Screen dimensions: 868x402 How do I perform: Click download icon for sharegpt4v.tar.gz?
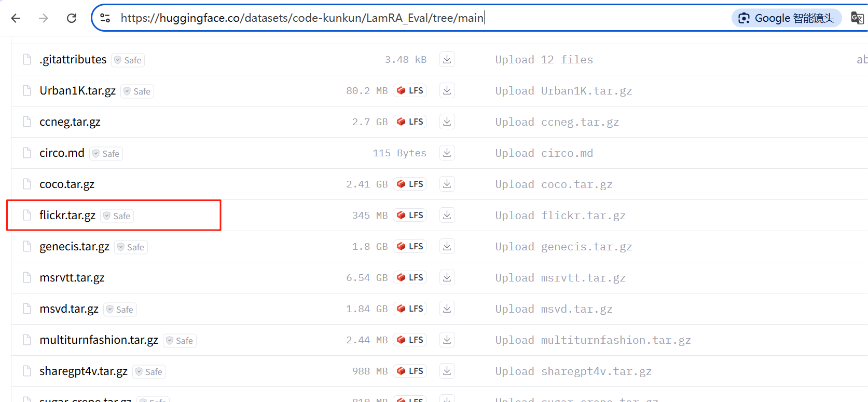[x=447, y=371]
